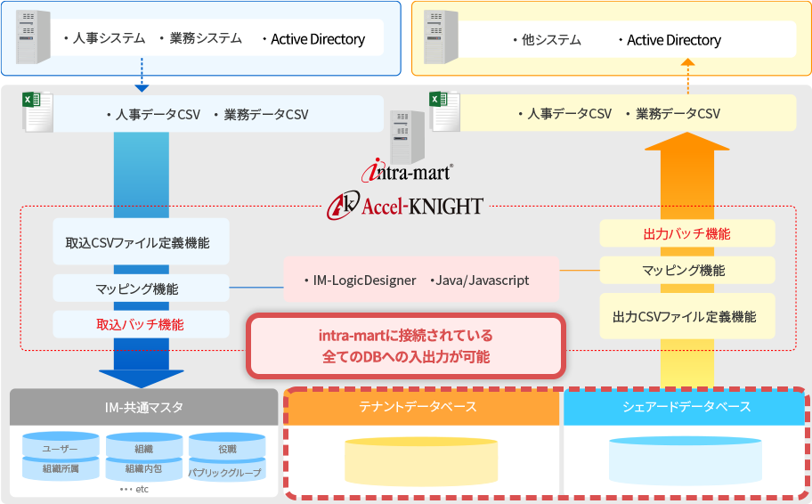Click the 組織 database cylinder
The image size is (812, 504).
point(144,445)
